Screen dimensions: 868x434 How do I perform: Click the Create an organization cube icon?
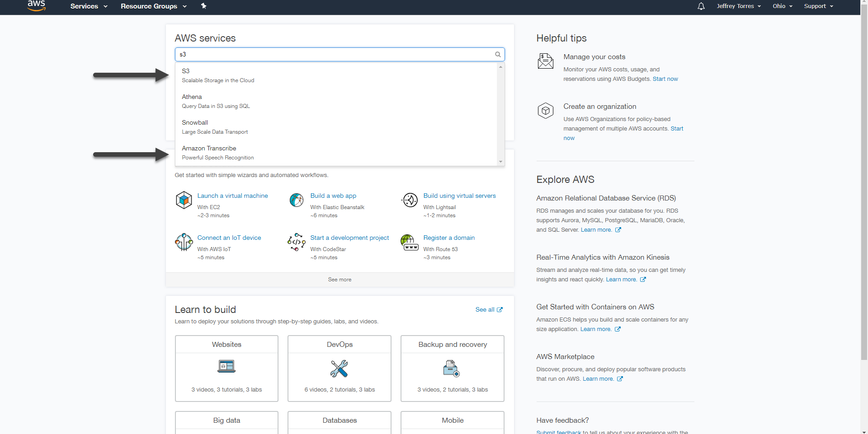click(x=546, y=110)
